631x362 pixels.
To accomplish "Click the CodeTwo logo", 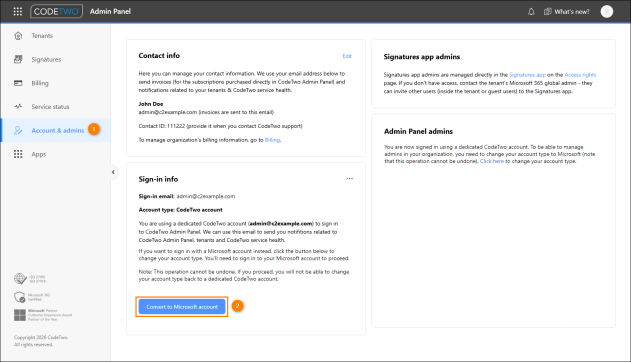I will click(56, 11).
